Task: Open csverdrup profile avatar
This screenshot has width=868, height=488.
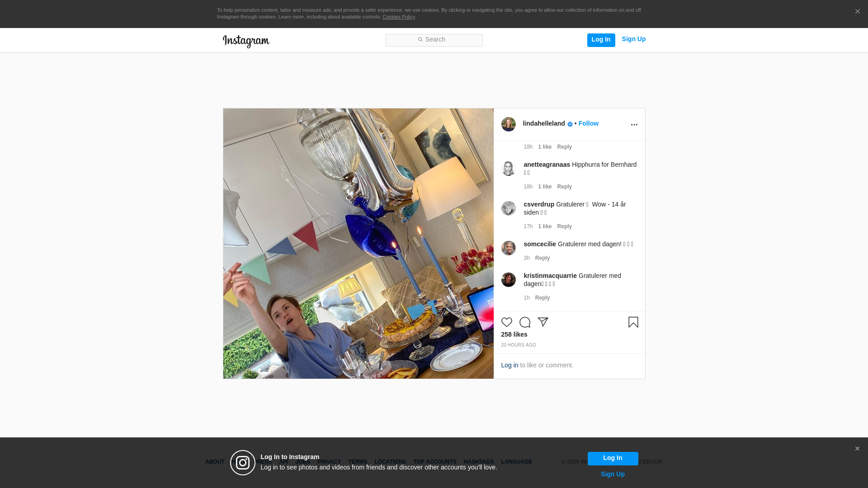Action: pos(508,208)
